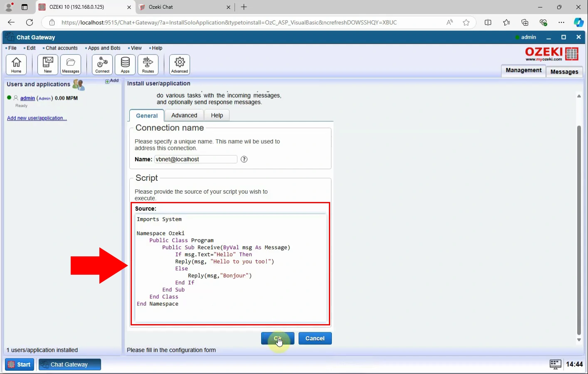Open the admin user link
The height and width of the screenshot is (374, 588).
27,98
